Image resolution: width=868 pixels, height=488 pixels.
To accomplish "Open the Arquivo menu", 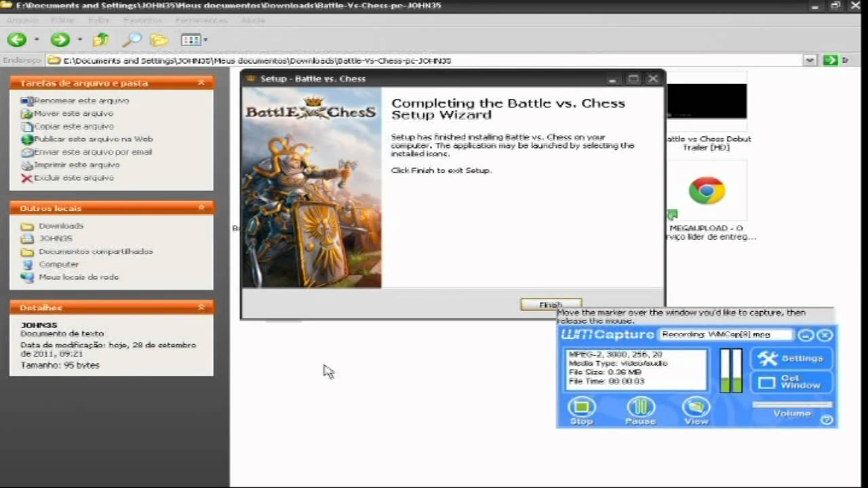I will [22, 20].
